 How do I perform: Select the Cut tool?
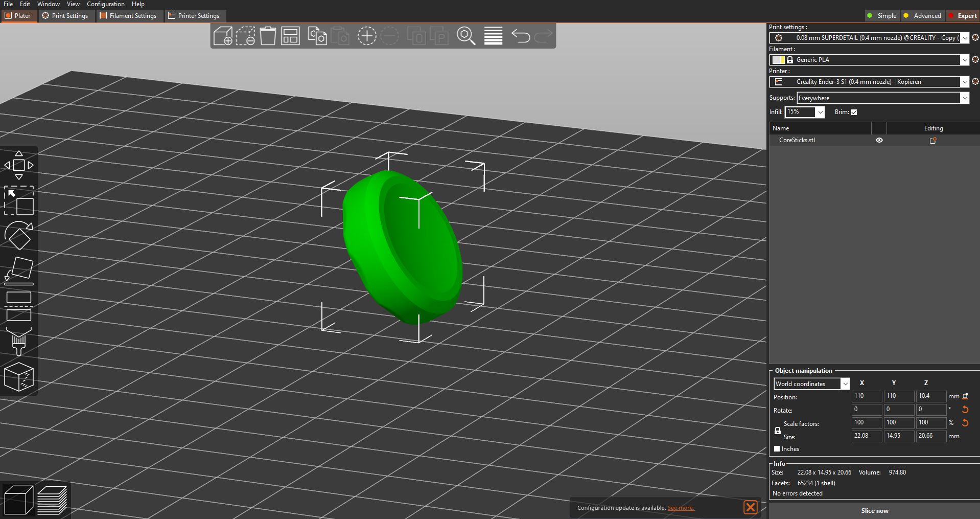(19, 306)
